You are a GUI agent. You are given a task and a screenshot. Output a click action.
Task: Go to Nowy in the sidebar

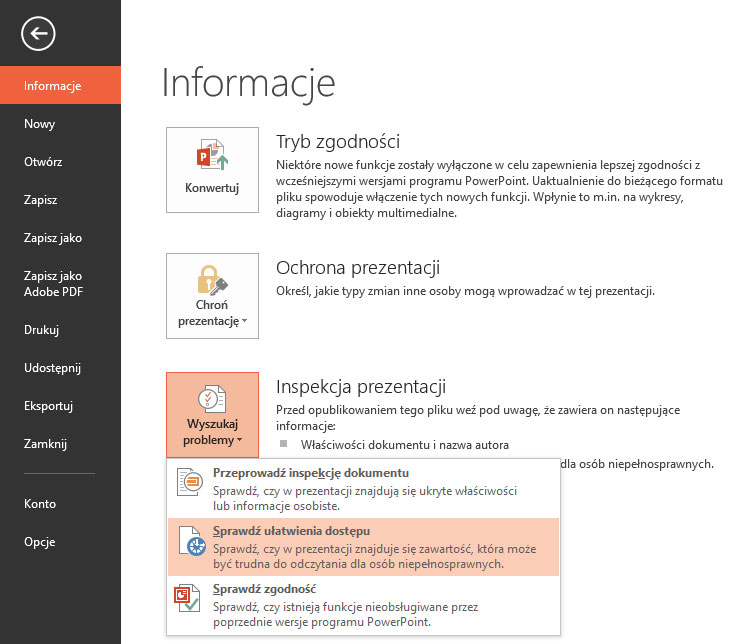40,124
